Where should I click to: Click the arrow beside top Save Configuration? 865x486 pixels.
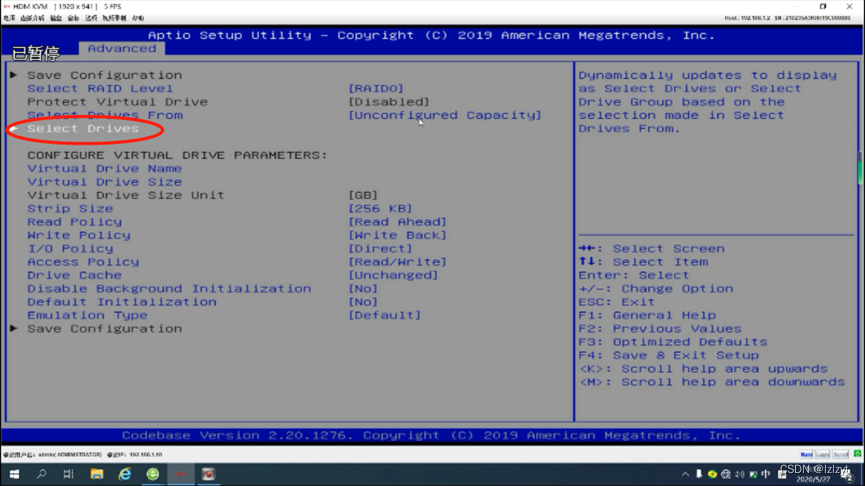(14, 74)
